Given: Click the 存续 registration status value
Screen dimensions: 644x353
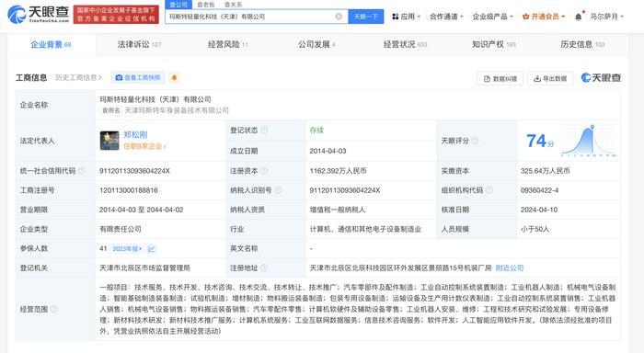Looking at the screenshot, I should 316,131.
